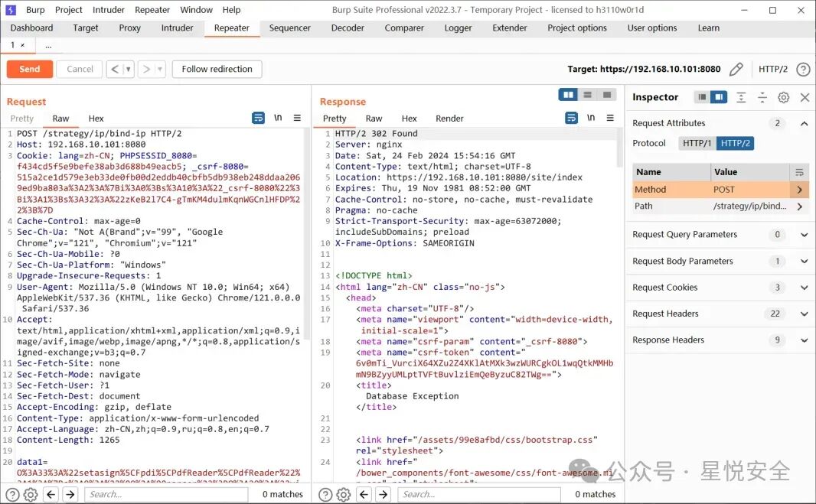Switch to the Decoder tab
This screenshot has width=816, height=504.
pyautogui.click(x=348, y=28)
